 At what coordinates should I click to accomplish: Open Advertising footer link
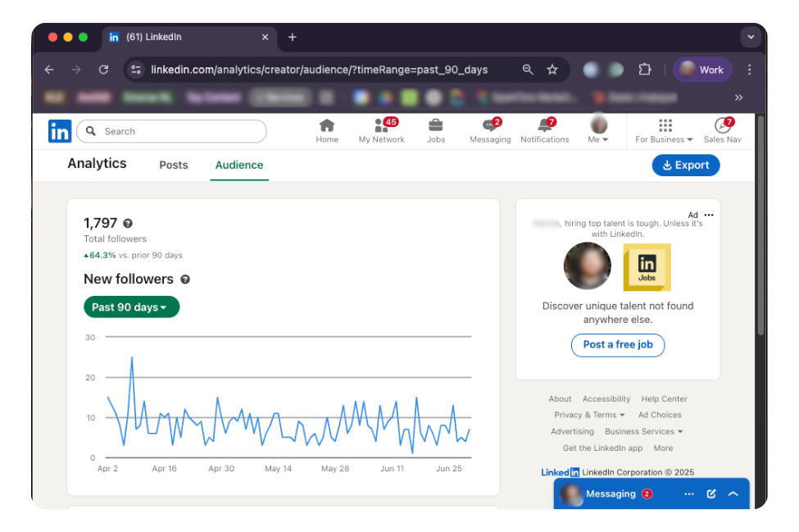click(x=572, y=432)
